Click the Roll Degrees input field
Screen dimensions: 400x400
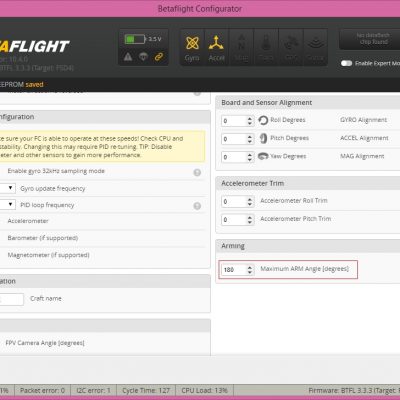coord(237,121)
